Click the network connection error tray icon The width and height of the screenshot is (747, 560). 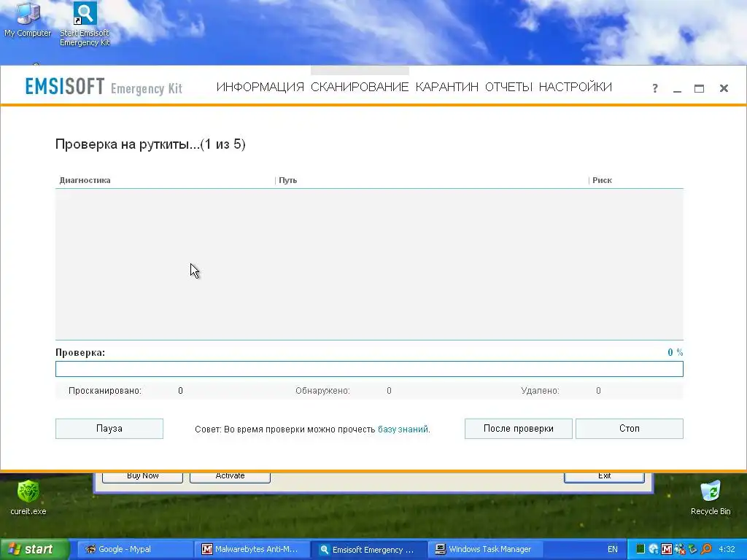click(x=680, y=549)
